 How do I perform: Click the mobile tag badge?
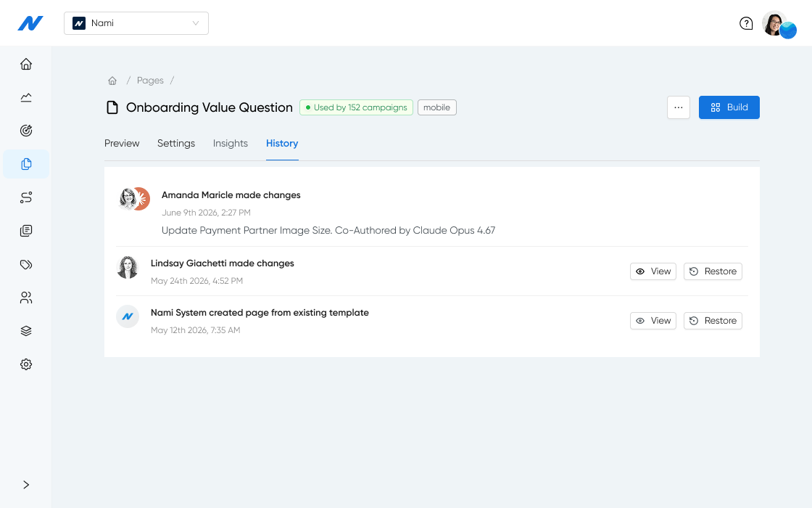click(x=437, y=107)
